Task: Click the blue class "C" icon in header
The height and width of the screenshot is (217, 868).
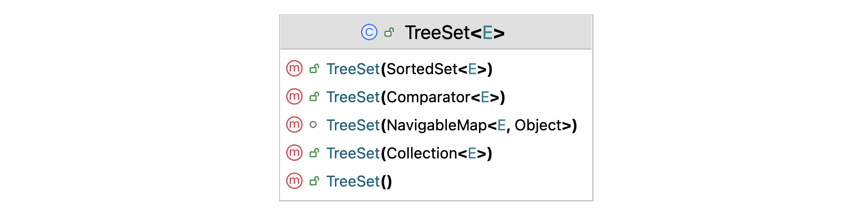Action: [369, 32]
